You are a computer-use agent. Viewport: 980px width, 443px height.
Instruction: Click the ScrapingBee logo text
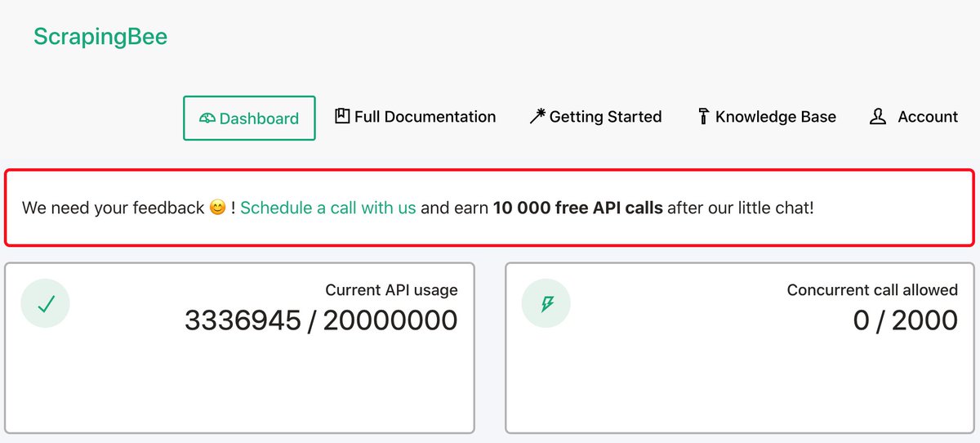click(x=100, y=36)
